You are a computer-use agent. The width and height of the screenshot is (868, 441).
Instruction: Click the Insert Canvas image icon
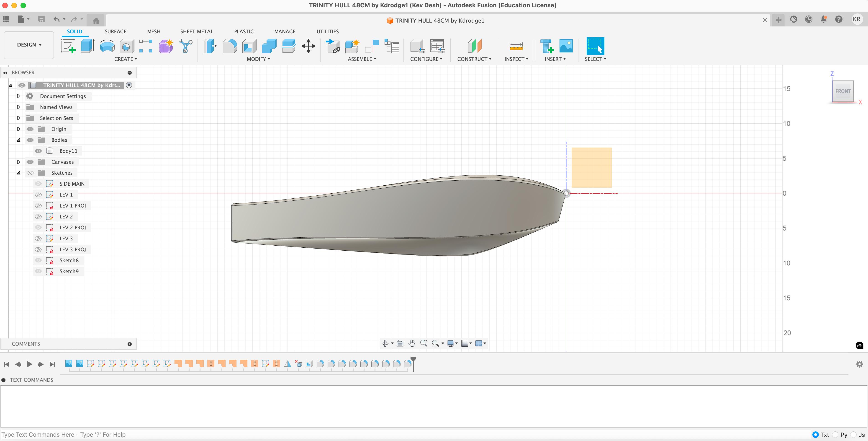click(566, 46)
